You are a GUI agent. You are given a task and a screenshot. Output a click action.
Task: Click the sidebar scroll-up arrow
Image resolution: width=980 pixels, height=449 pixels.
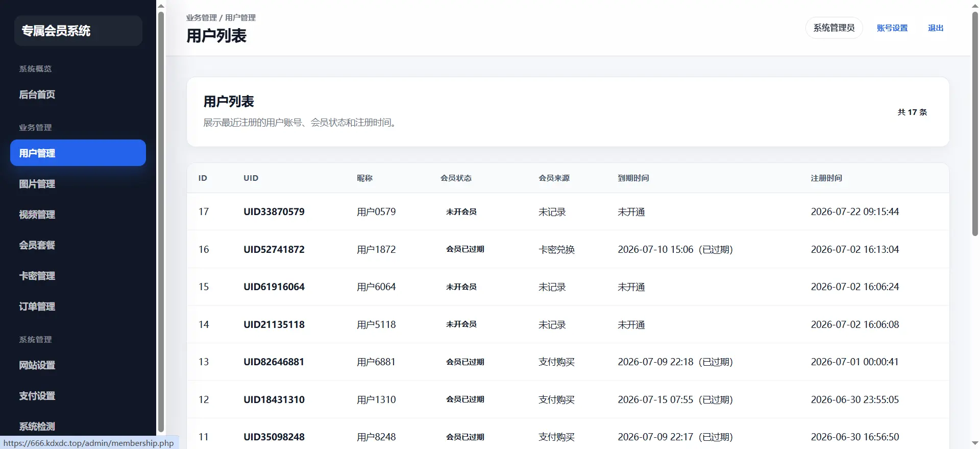pyautogui.click(x=161, y=6)
